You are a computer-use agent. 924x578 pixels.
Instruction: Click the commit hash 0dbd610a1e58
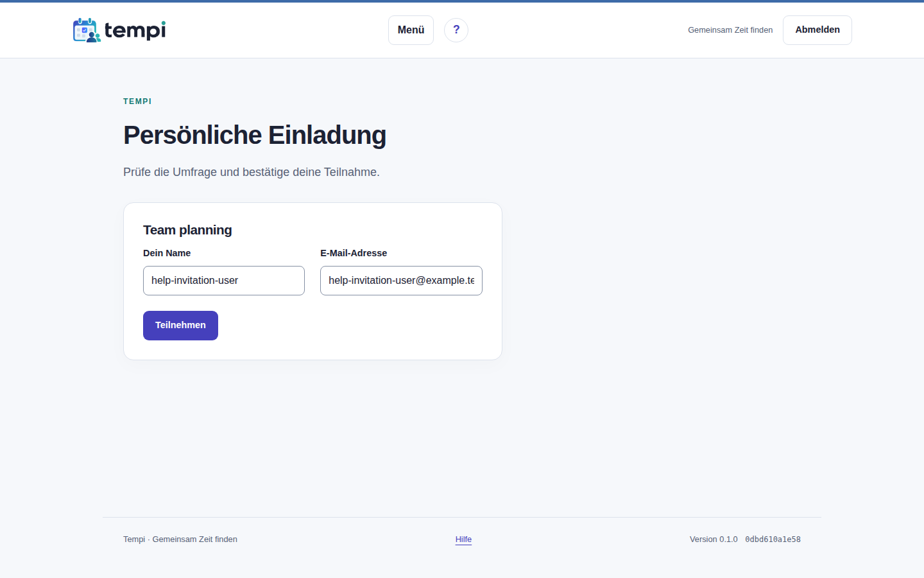coord(773,539)
